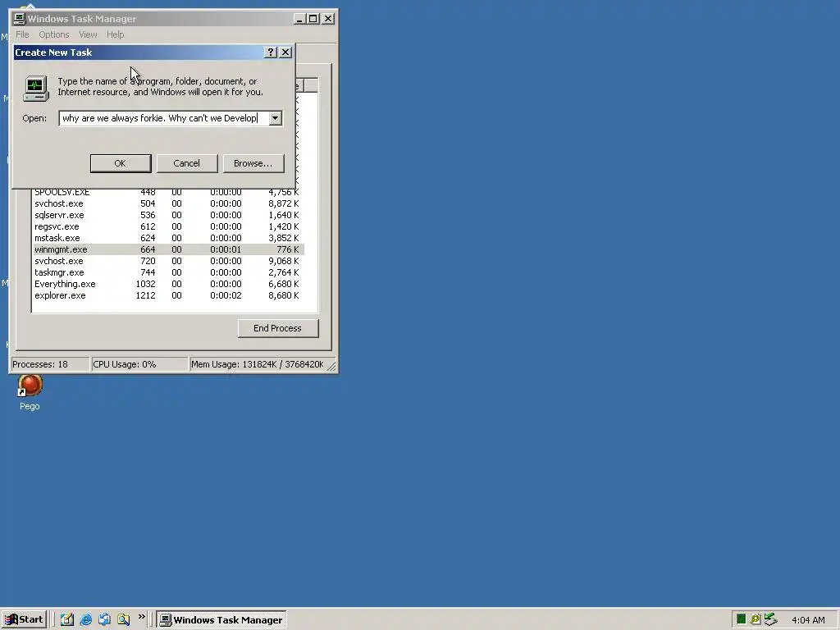Click the Task Manager monitor icon in the Create New Task dialog
This screenshot has height=630, width=840.
click(36, 89)
